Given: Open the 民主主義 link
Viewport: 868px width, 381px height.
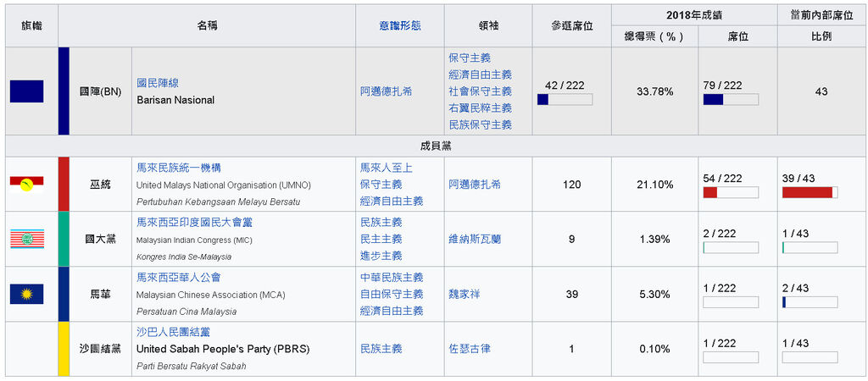Looking at the screenshot, I should point(381,239).
